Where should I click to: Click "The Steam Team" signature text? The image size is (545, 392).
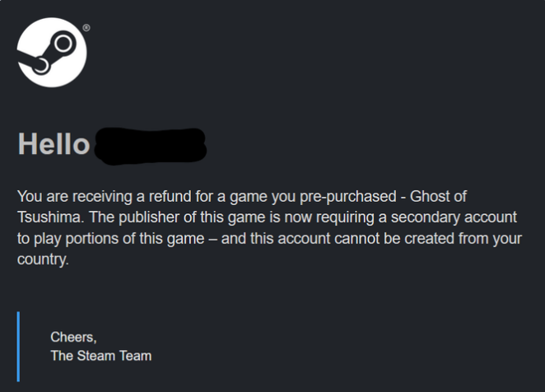click(x=100, y=356)
